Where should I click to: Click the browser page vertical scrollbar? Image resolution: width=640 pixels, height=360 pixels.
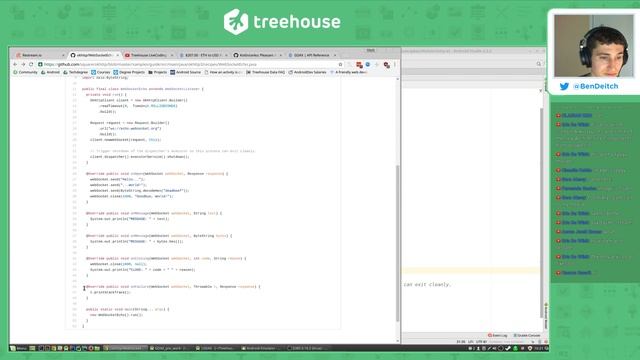pyautogui.click(x=398, y=243)
